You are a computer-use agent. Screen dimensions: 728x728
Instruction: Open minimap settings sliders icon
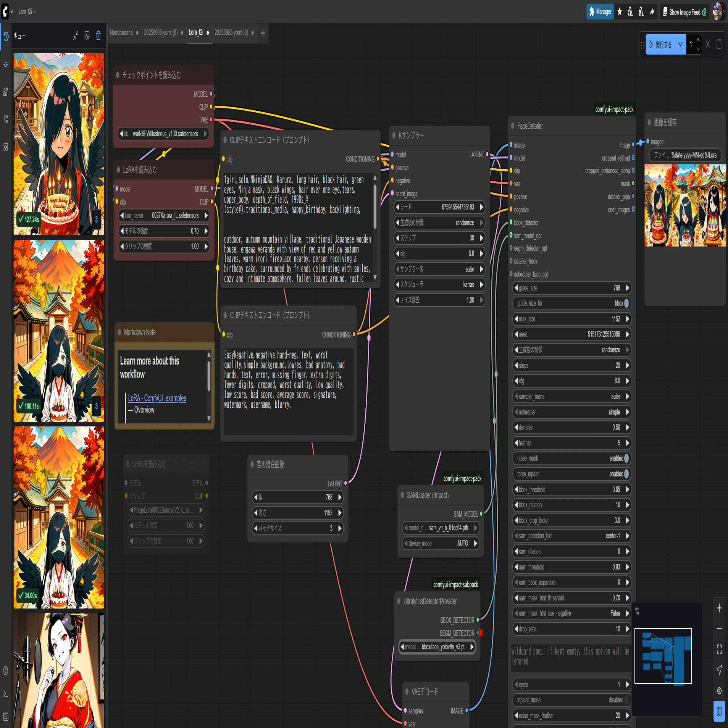[x=637, y=611]
